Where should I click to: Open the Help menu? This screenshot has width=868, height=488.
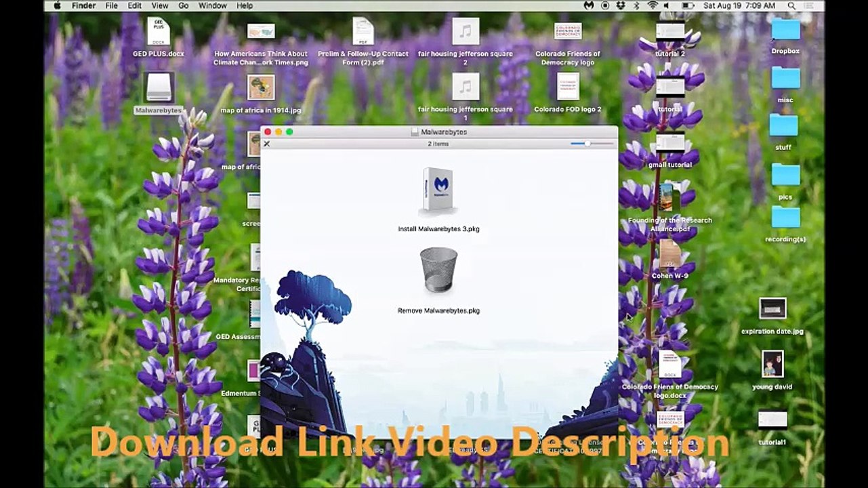(x=245, y=5)
